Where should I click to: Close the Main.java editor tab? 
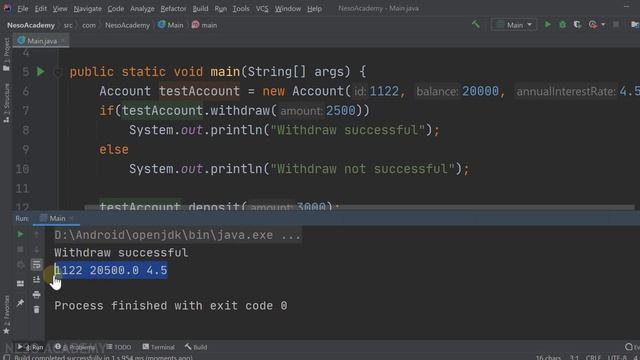point(63,41)
